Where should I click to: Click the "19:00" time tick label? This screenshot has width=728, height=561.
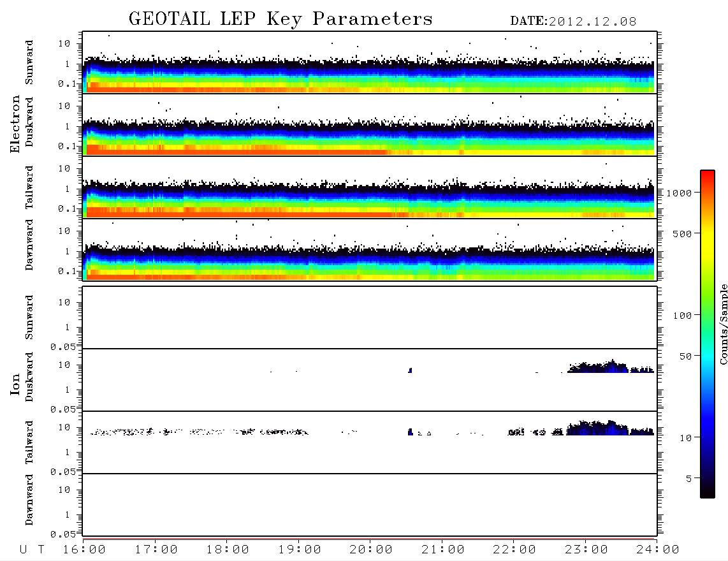pyautogui.click(x=300, y=550)
